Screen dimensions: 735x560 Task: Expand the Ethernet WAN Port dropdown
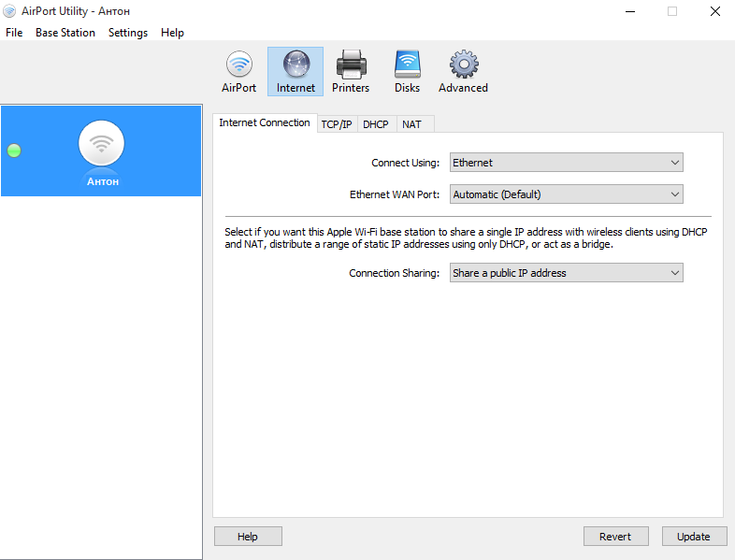(566, 194)
